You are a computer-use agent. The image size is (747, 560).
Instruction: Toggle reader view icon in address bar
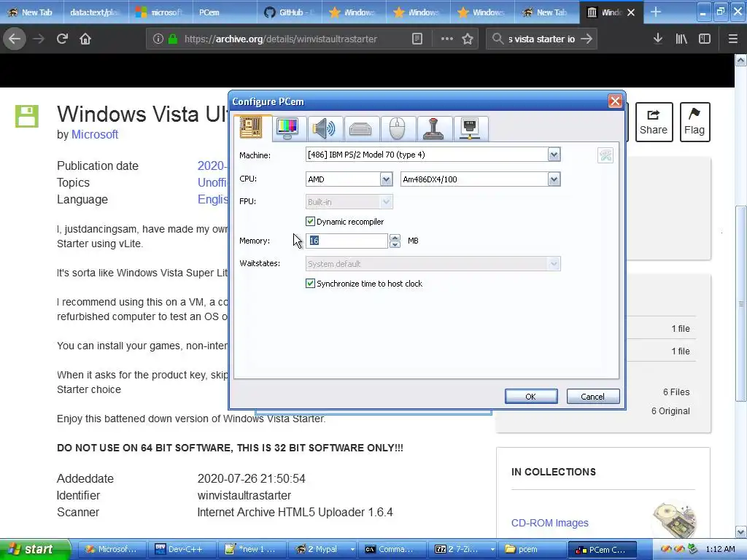click(417, 39)
